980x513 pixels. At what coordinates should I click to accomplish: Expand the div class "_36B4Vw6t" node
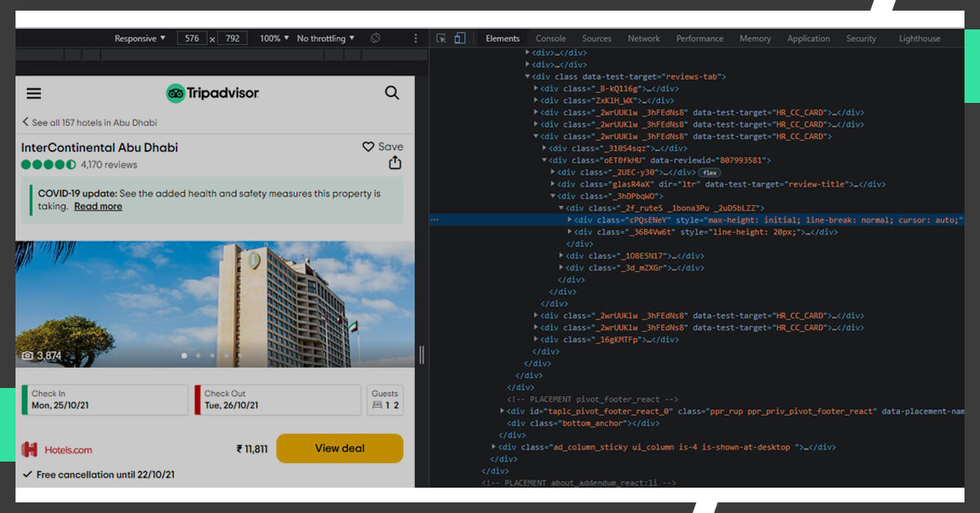pyautogui.click(x=570, y=232)
